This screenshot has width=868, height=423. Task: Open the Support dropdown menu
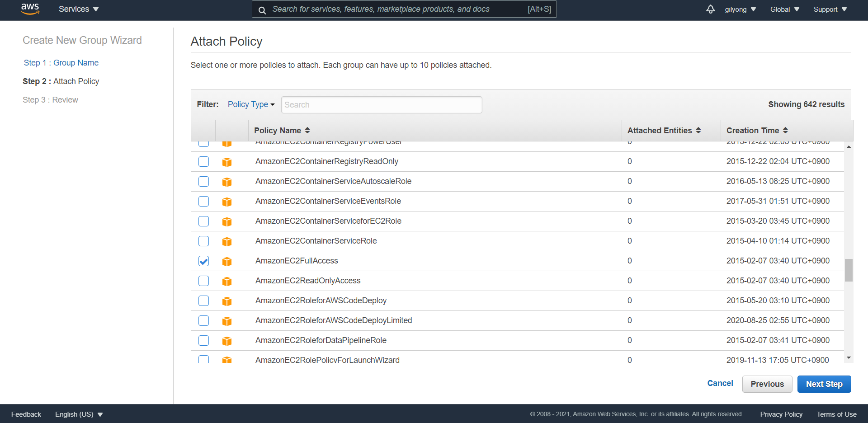[830, 9]
